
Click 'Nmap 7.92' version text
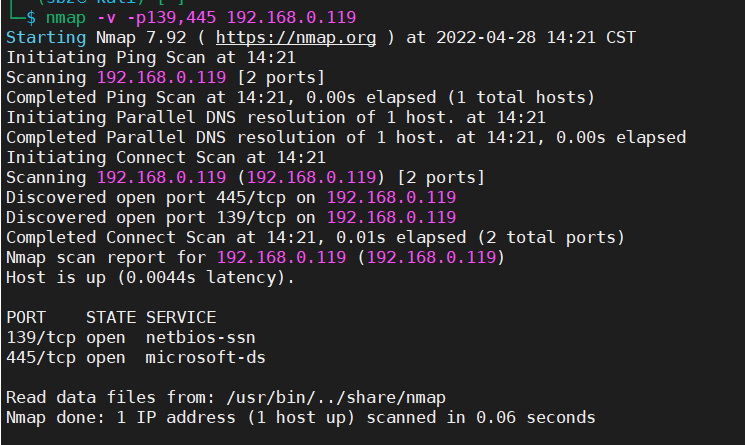(141, 38)
